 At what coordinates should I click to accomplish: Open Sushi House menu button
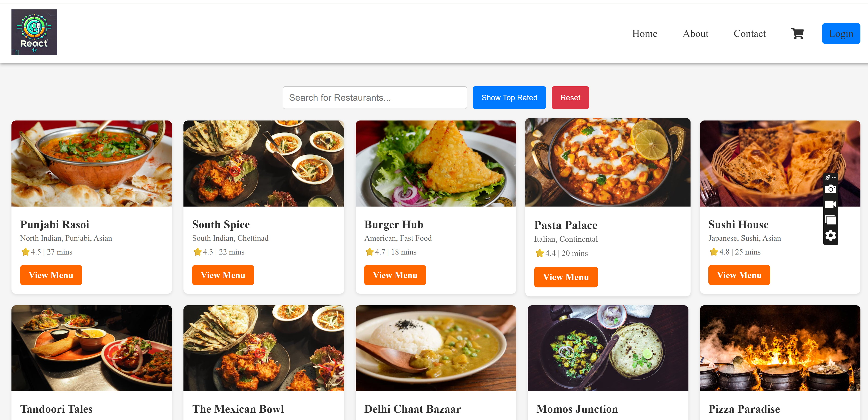(x=739, y=275)
